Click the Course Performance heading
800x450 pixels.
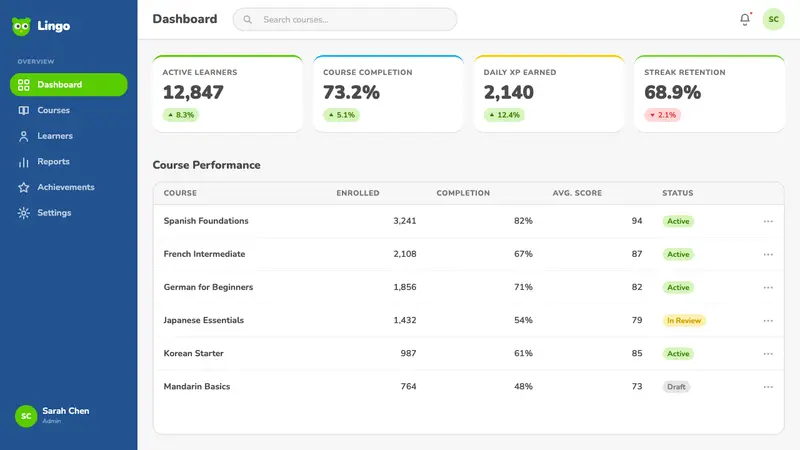(x=207, y=165)
